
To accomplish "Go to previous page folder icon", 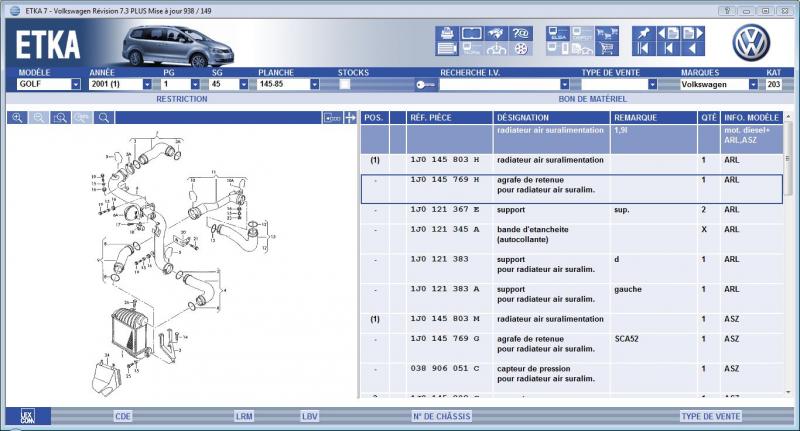I will 668,33.
